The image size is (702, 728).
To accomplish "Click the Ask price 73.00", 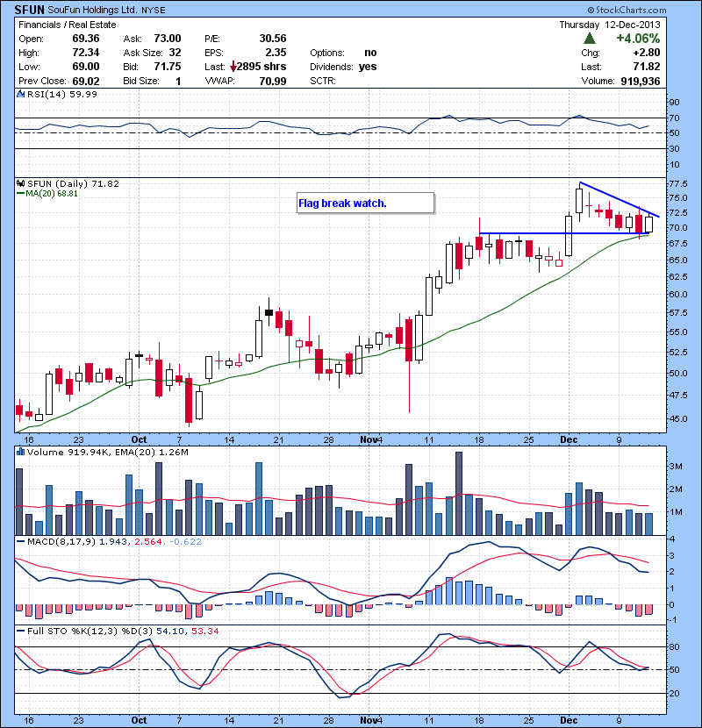I will (168, 39).
